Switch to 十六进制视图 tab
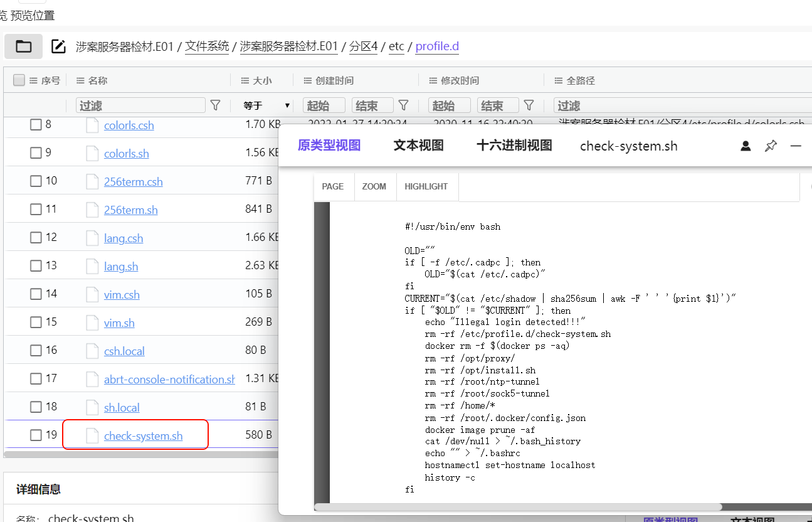Image resolution: width=812 pixels, height=522 pixels. 514,146
